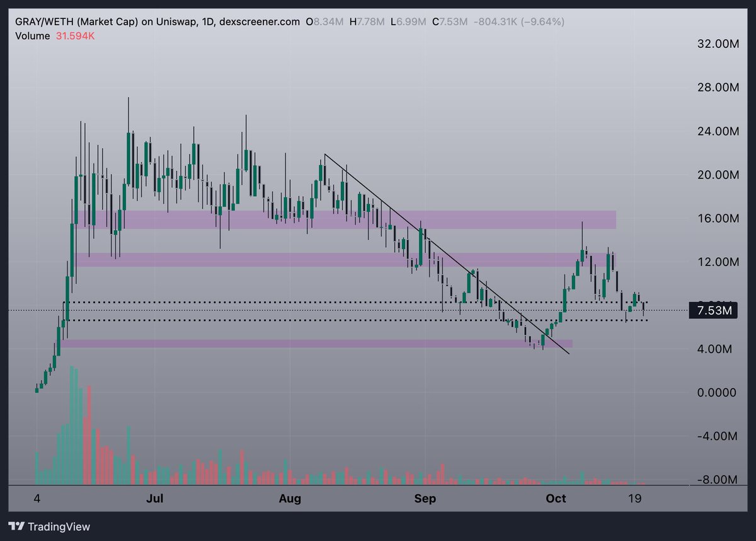Click the GRAY/WETH chart title text
Screen dimensions: 756x541
[x=157, y=21]
